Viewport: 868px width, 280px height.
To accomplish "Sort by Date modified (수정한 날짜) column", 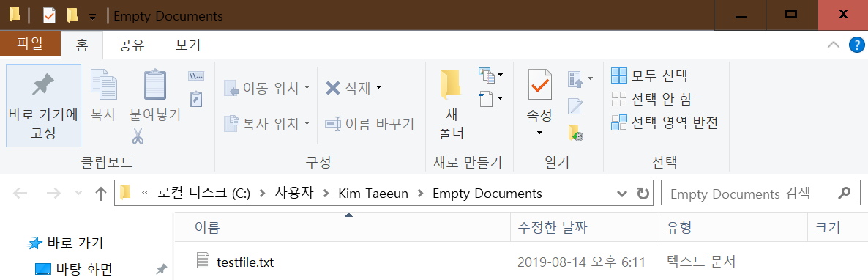I will click(x=585, y=226).
